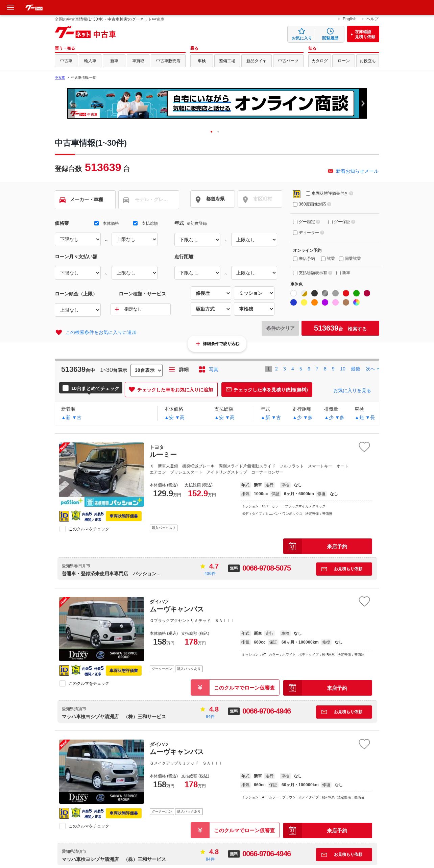Favorite the brown Move Canbus heart icon
The image size is (434, 868).
tap(364, 744)
